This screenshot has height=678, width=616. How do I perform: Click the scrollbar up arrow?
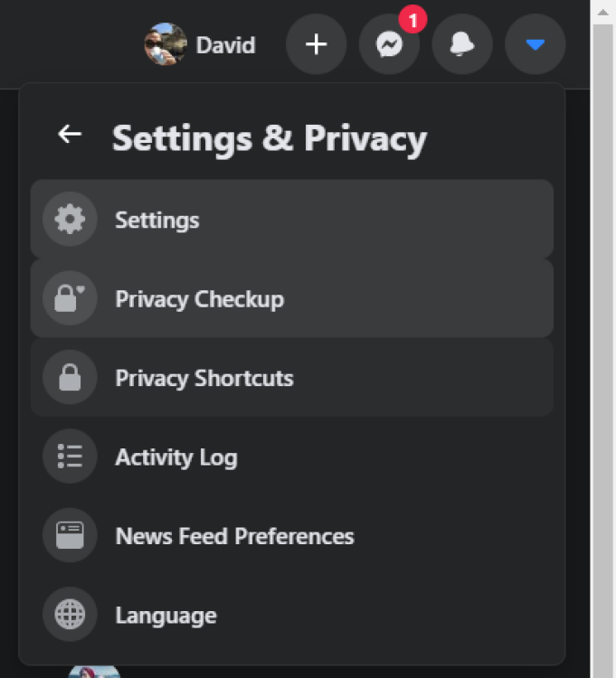[x=603, y=13]
